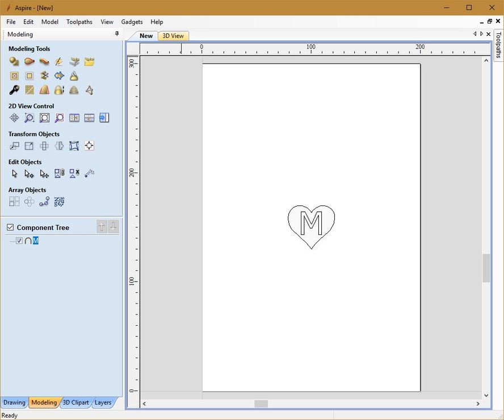This screenshot has height=420, width=504.
Task: Click Copy Objects Along Vectors icon
Action: point(44,202)
